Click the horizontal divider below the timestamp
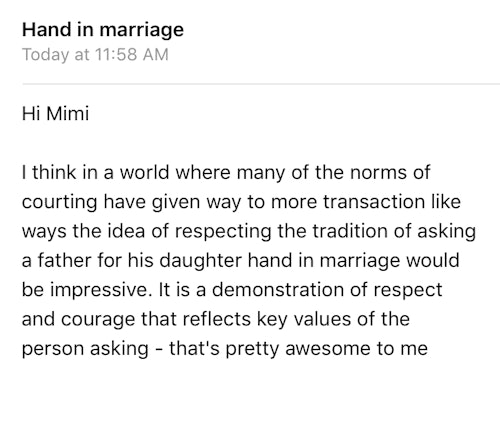Screen dimensions: 500x437 261,84
